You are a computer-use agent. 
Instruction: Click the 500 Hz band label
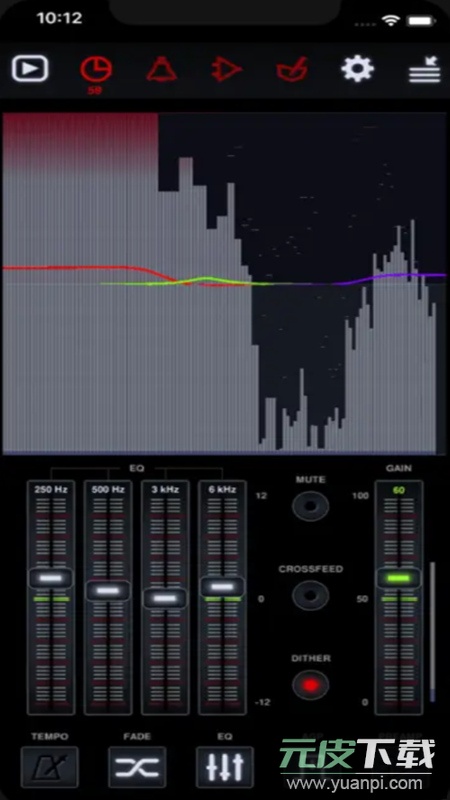[x=108, y=489]
